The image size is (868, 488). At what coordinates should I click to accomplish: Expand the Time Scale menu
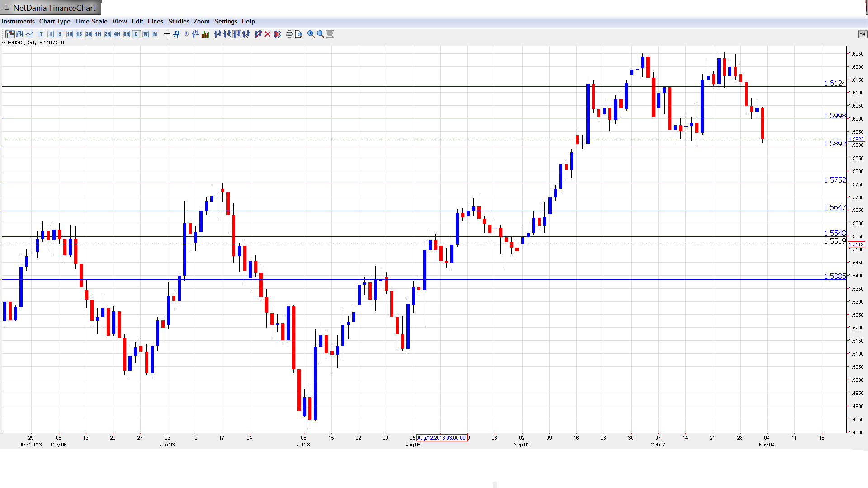pyautogui.click(x=91, y=21)
